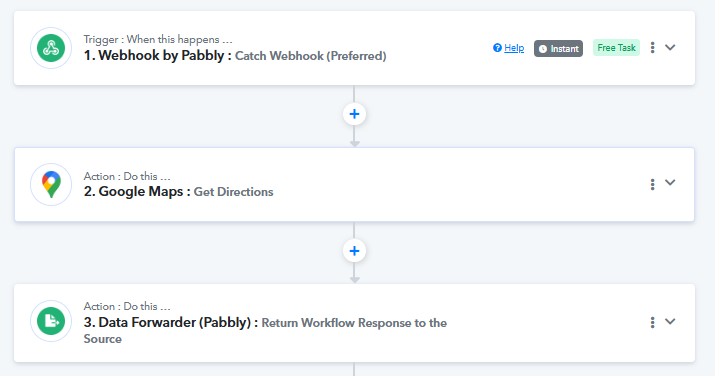Image resolution: width=715 pixels, height=376 pixels.
Task: Click the Webhook by Pabbly app icon
Action: (51, 48)
